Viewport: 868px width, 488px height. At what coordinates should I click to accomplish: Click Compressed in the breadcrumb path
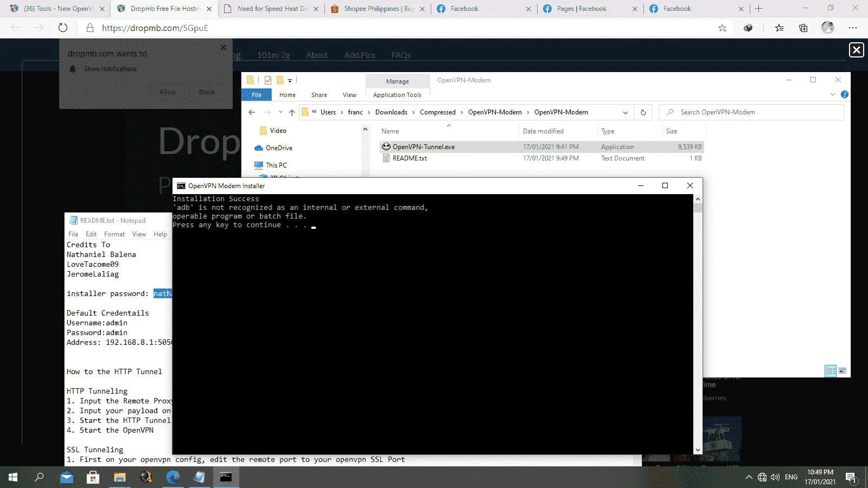pyautogui.click(x=438, y=112)
